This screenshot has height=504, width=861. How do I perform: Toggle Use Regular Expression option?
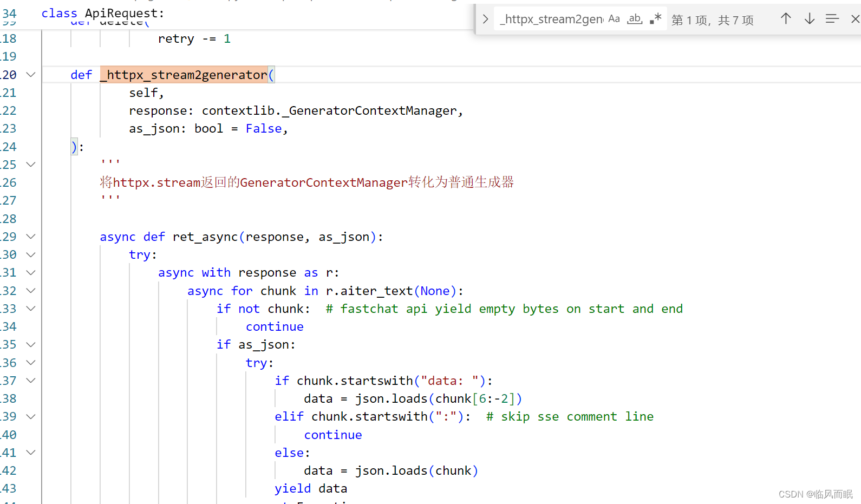[656, 19]
